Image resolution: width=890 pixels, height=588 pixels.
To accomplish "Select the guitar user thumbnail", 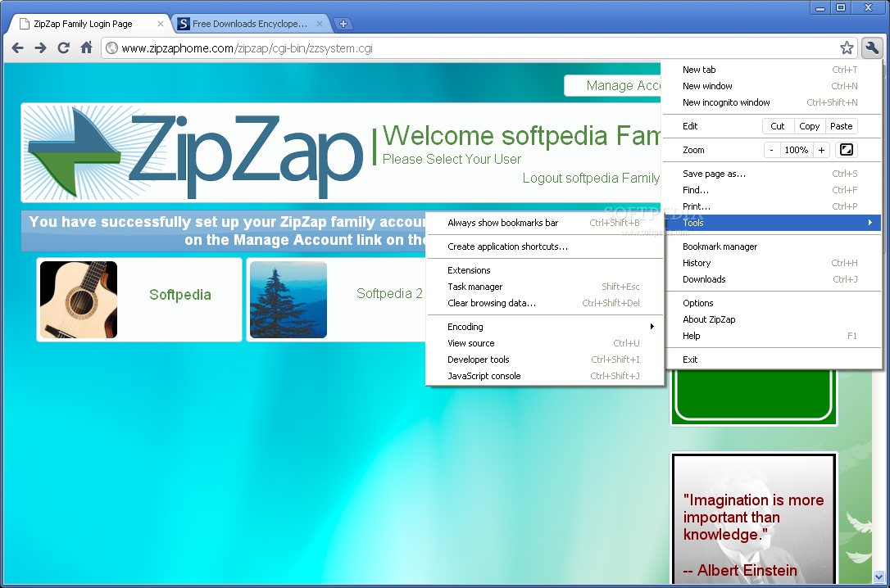I will tap(79, 300).
